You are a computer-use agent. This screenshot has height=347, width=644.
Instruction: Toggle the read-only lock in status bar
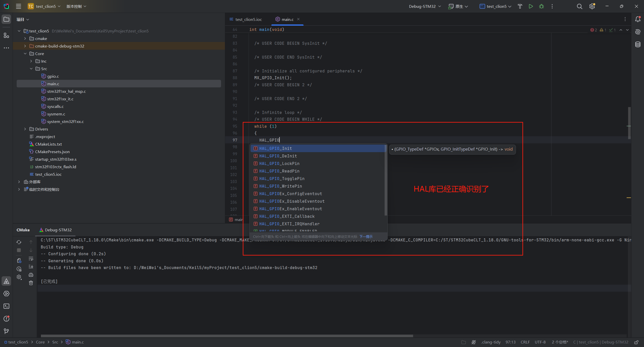click(x=636, y=342)
